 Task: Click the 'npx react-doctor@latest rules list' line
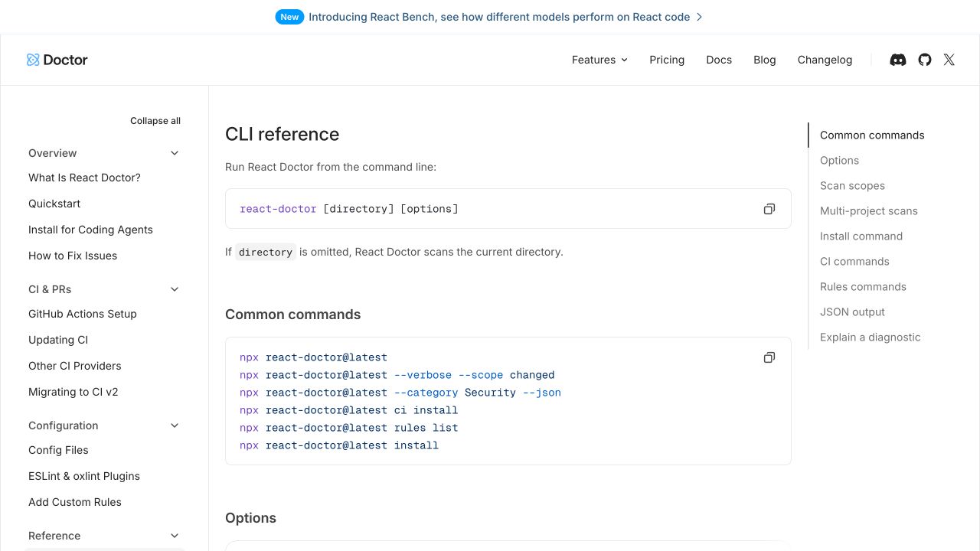348,428
